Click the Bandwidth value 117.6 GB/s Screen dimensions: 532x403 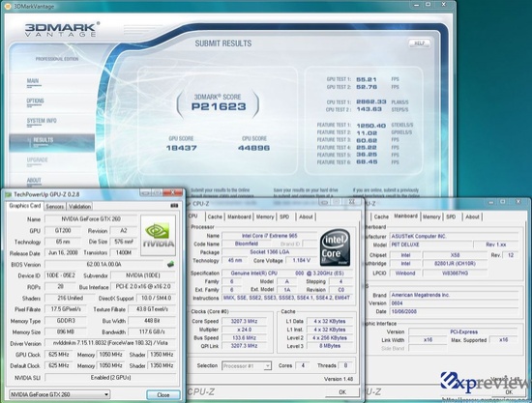tap(152, 331)
